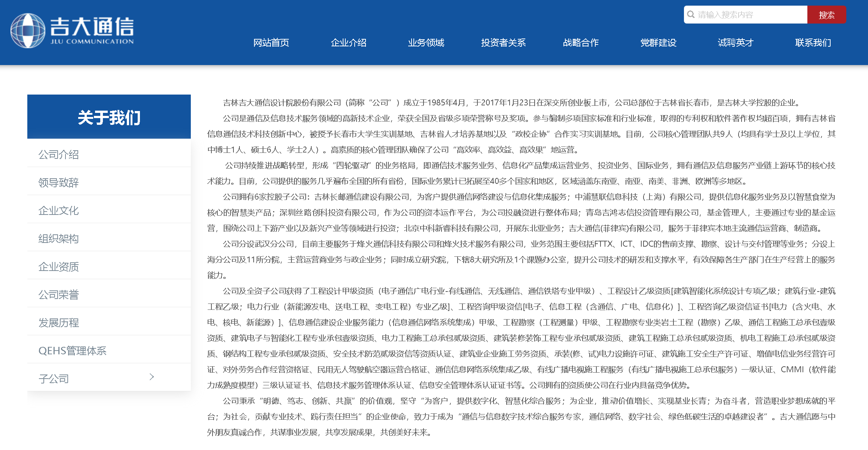Open the 联系我们 nav item

coord(813,43)
